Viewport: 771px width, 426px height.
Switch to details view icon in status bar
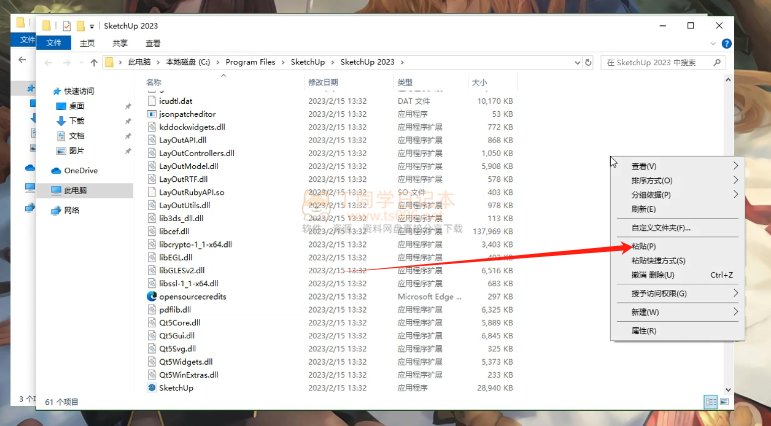point(711,402)
